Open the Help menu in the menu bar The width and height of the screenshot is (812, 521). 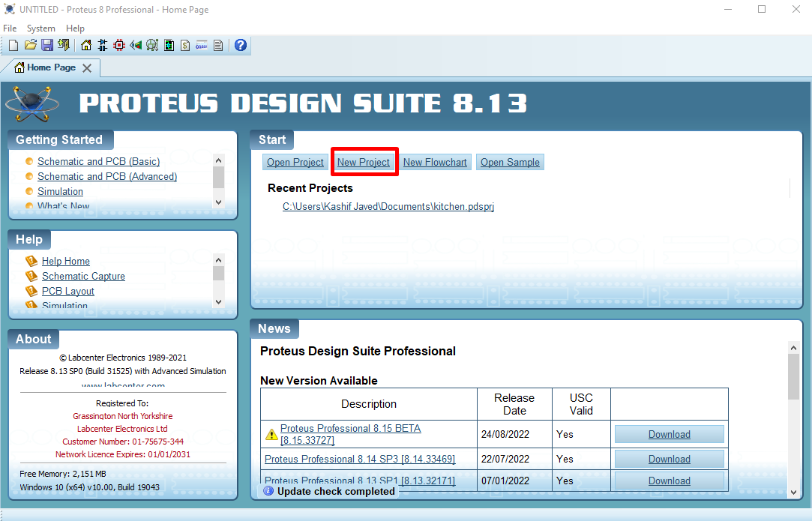[x=75, y=28]
